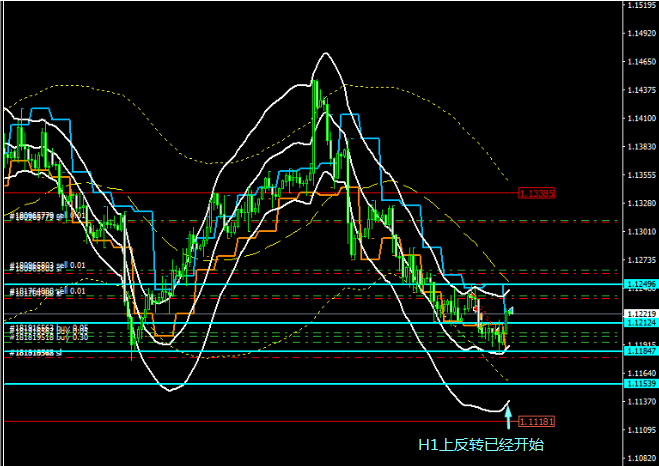Select the 1.12124 price level tag
Viewport: 659px width, 466px height.
(640, 323)
